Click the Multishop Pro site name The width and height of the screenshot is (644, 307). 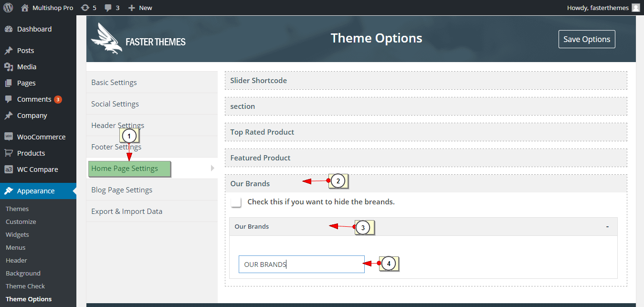point(53,8)
